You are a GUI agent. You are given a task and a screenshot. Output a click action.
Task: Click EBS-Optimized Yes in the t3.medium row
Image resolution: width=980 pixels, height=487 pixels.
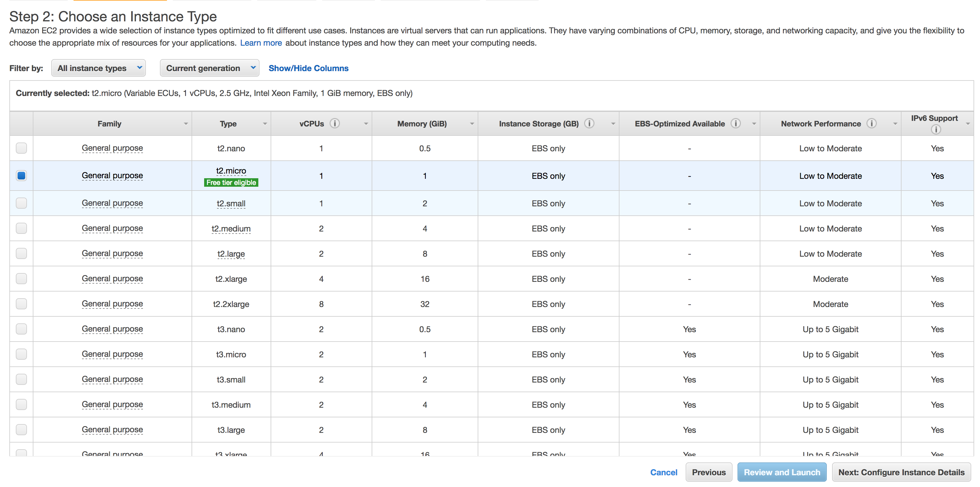(x=689, y=404)
